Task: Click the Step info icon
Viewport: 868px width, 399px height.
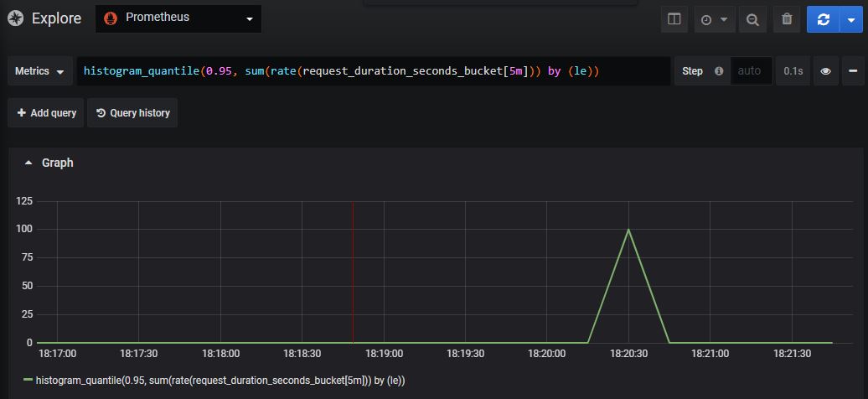Action: tap(718, 71)
